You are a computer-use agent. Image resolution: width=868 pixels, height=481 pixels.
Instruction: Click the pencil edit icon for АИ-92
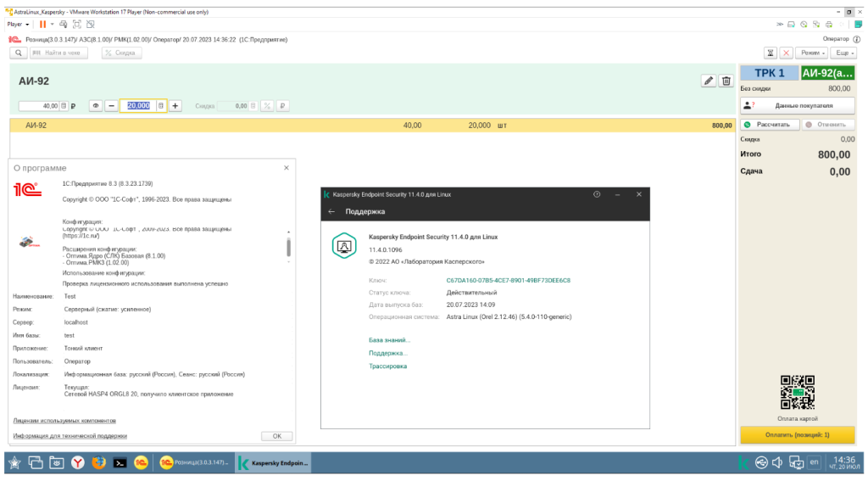709,81
